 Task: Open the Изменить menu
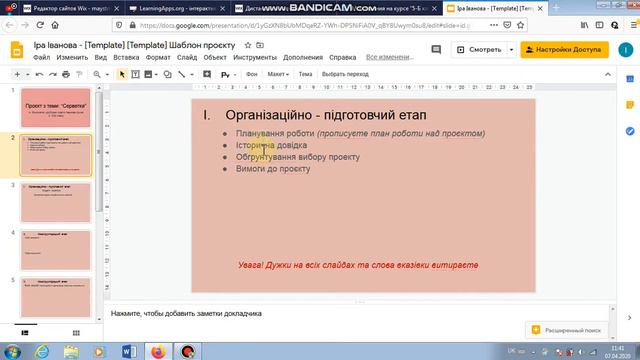(x=72, y=58)
